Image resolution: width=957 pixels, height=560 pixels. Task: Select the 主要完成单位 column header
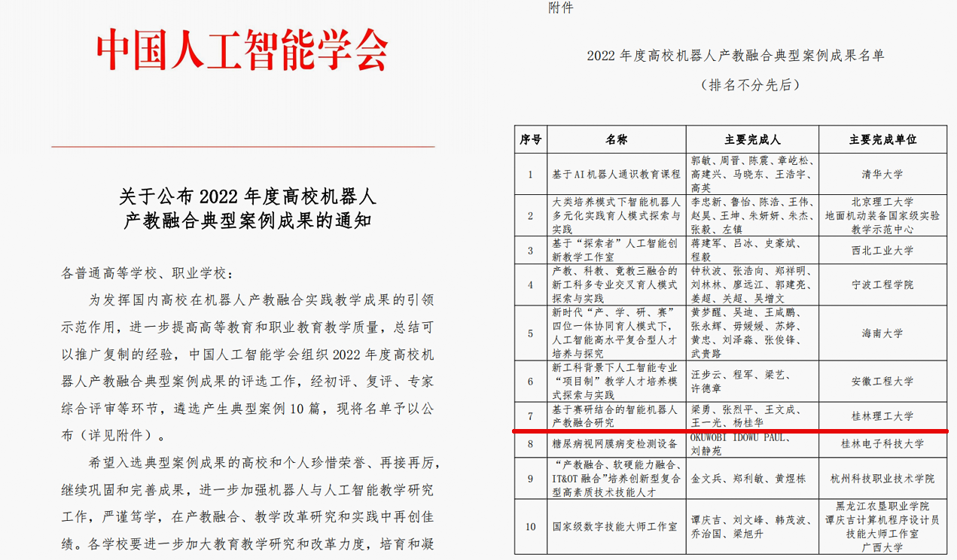[x=882, y=139]
